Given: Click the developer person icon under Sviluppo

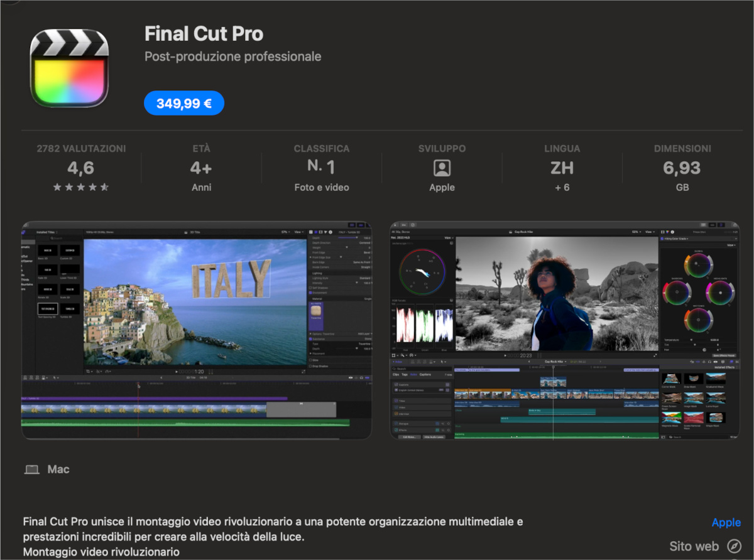Looking at the screenshot, I should pos(442,168).
